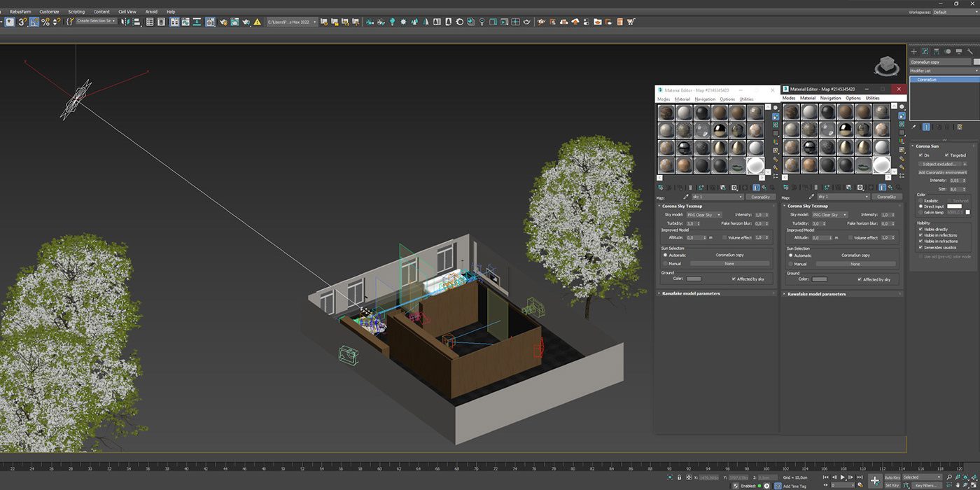Uncheck the Targeted checkbox for Corona Sun

tap(947, 155)
